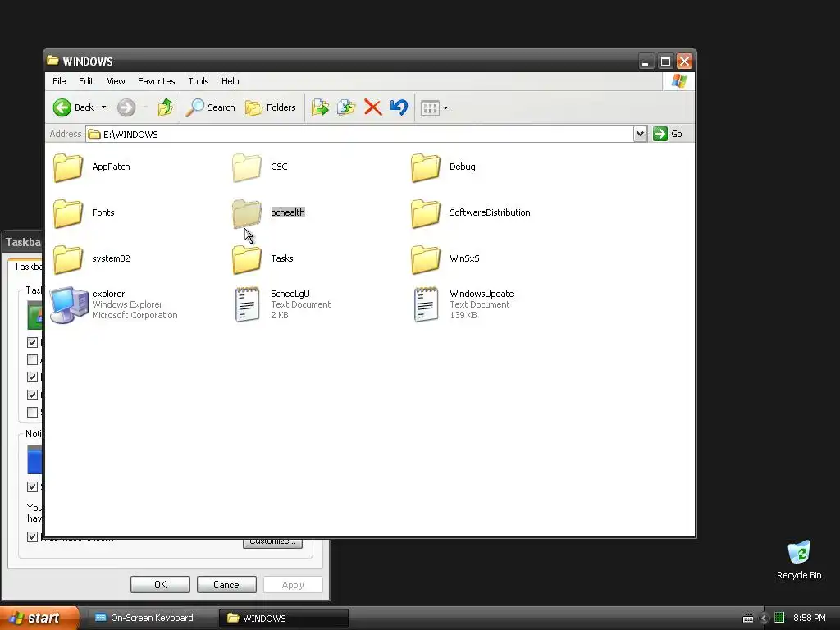The image size is (840, 630).
Task: Select the Fonts folder icon
Action: point(68,214)
